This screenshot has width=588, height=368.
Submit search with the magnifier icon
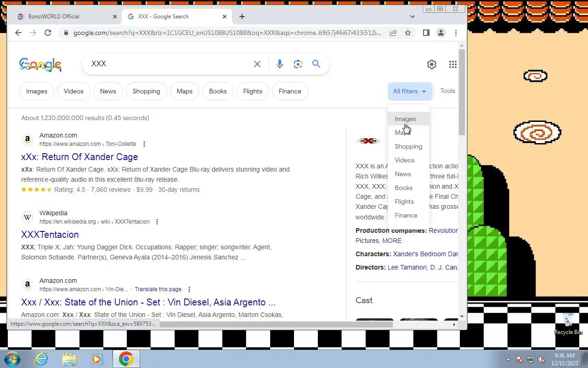point(317,64)
